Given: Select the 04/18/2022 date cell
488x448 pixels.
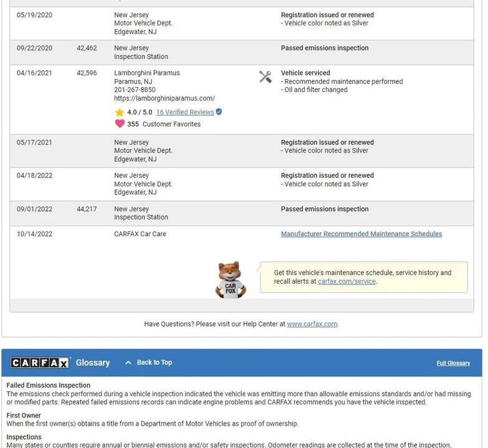Looking at the screenshot, I should click(35, 175).
